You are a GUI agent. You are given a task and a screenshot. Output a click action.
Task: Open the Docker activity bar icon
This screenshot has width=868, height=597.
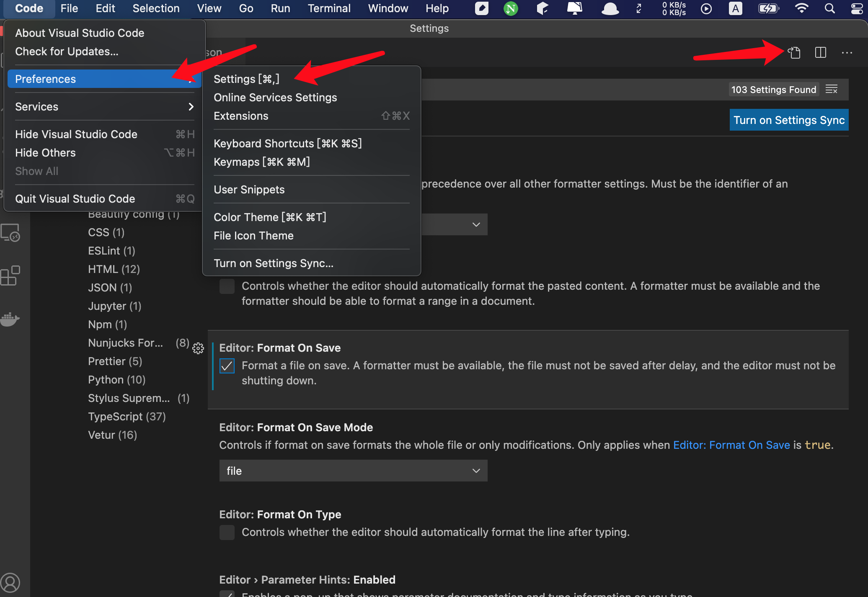(10, 319)
